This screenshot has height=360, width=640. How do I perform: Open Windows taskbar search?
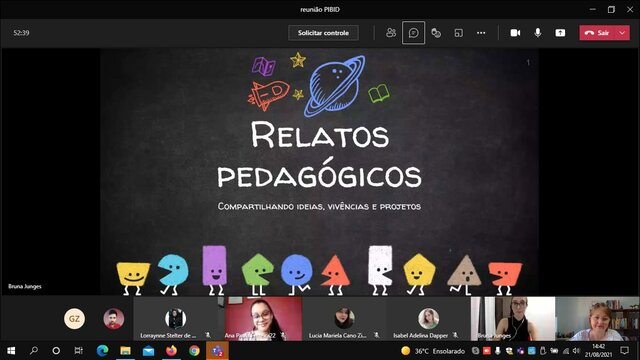pyautogui.click(x=34, y=351)
